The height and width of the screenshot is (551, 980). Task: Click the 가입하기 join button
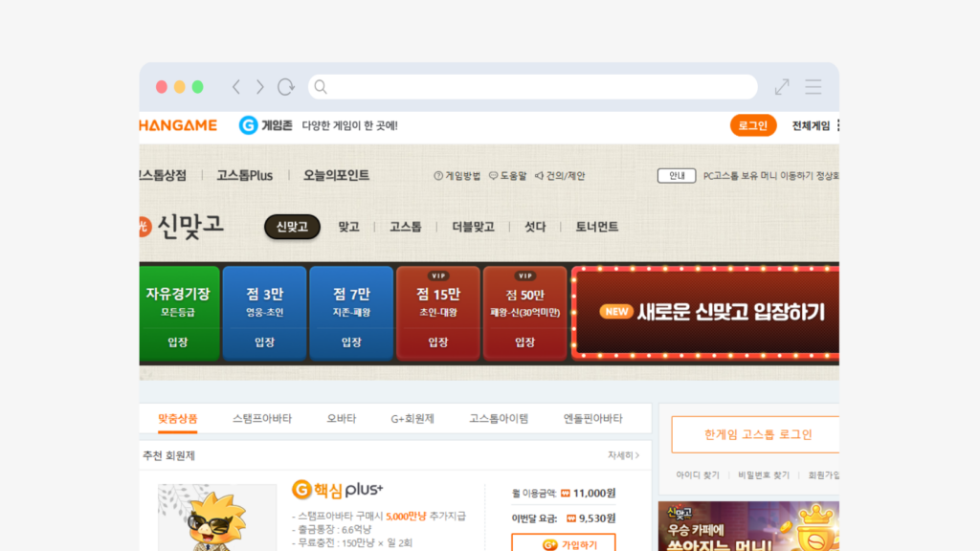[564, 542]
